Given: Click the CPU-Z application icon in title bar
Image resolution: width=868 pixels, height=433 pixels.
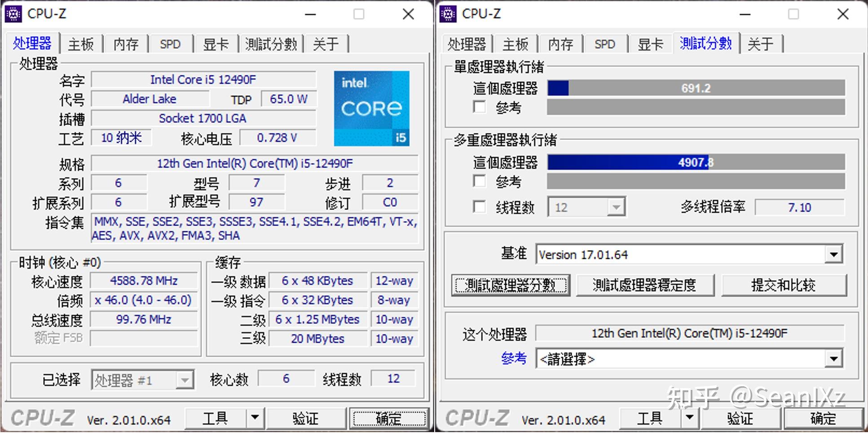Looking at the screenshot, I should [13, 13].
